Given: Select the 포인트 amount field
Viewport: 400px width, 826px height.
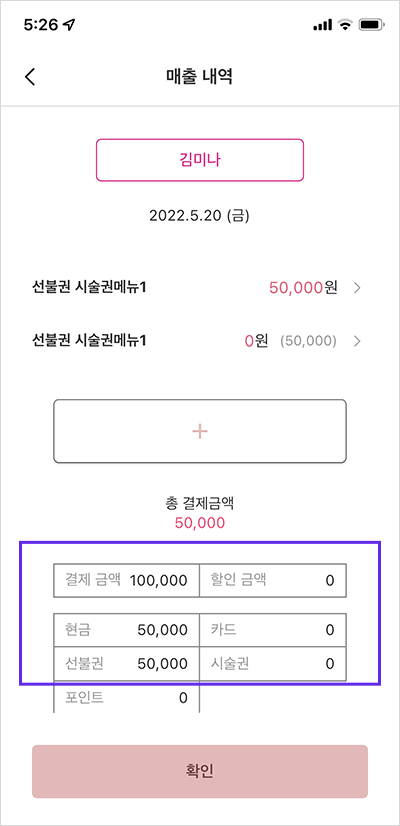Looking at the screenshot, I should tap(126, 697).
